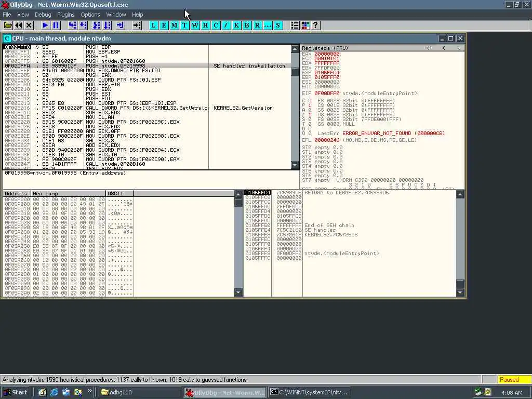This screenshot has height=399, width=532.
Task: Open the Options menu
Action: pos(90,15)
